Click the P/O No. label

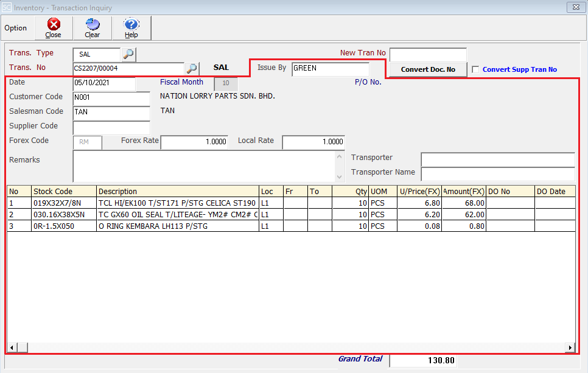(368, 82)
